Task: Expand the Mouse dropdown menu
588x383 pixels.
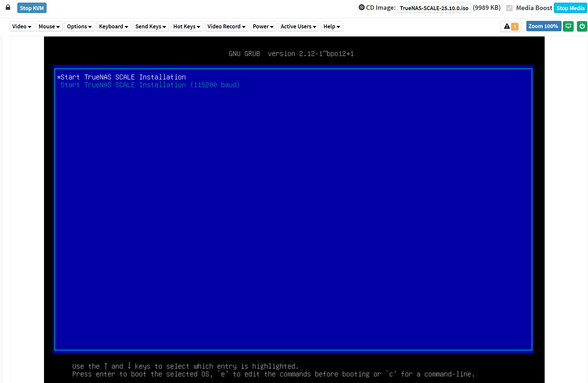Action: [x=49, y=26]
